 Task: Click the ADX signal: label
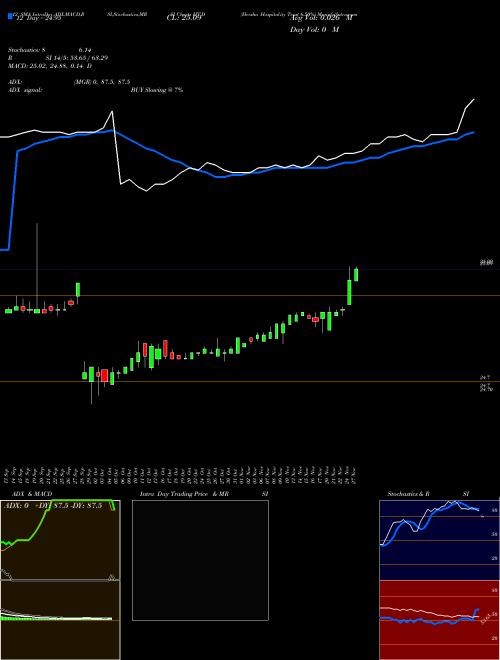click(x=25, y=90)
